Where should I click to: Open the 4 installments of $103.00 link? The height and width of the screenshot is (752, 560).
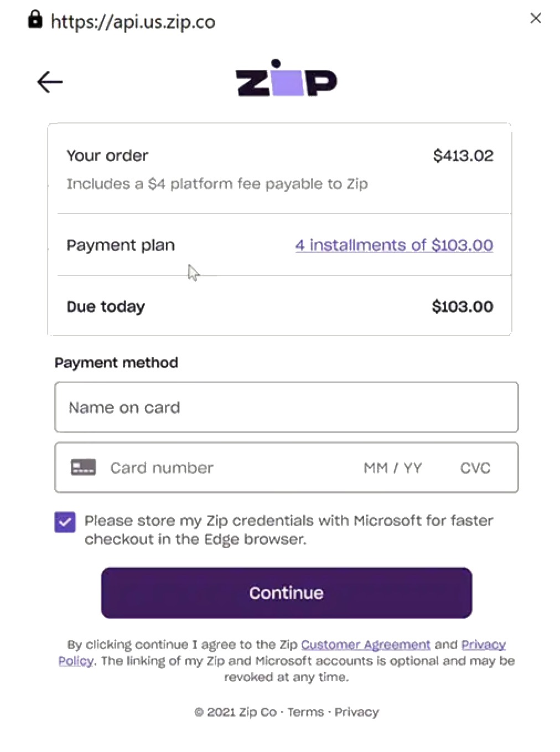point(394,245)
